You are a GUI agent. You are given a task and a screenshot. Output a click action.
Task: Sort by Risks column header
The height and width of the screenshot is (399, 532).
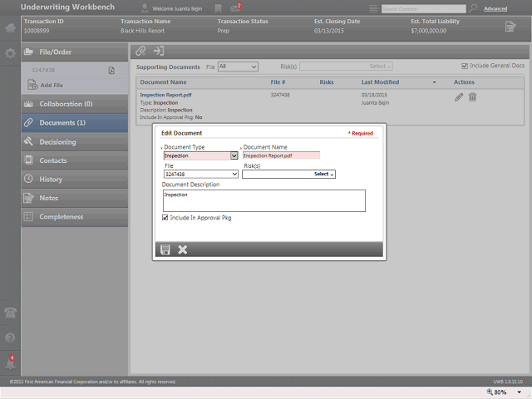tap(327, 82)
